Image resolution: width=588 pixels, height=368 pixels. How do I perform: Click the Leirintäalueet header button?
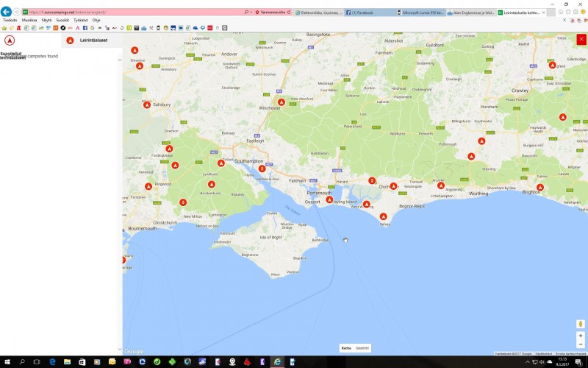click(88, 40)
